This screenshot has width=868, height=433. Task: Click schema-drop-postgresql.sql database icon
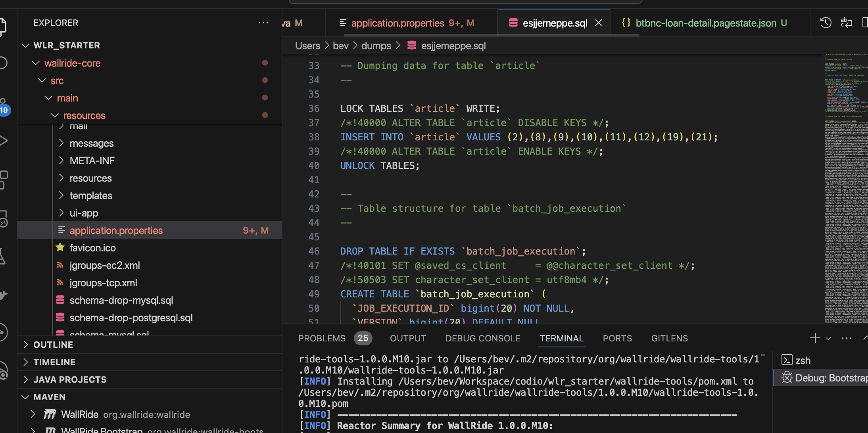(60, 317)
